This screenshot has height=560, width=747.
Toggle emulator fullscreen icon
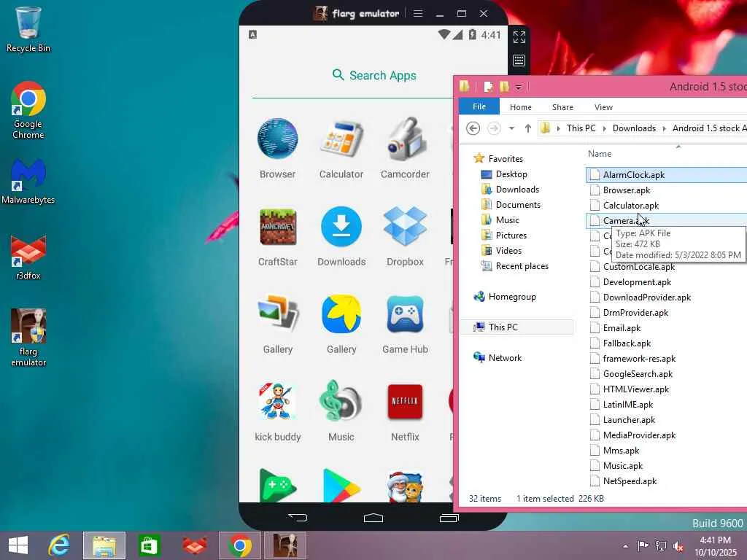click(519, 37)
